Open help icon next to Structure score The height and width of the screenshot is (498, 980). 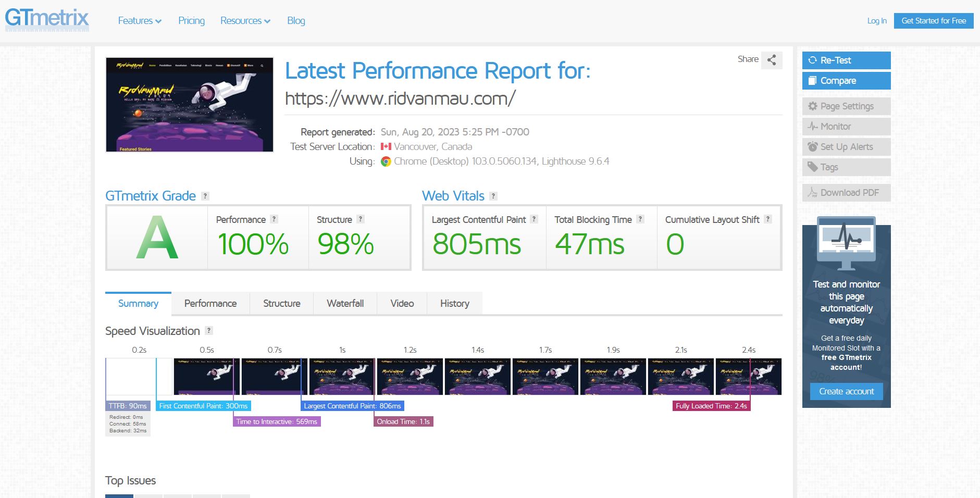(361, 219)
